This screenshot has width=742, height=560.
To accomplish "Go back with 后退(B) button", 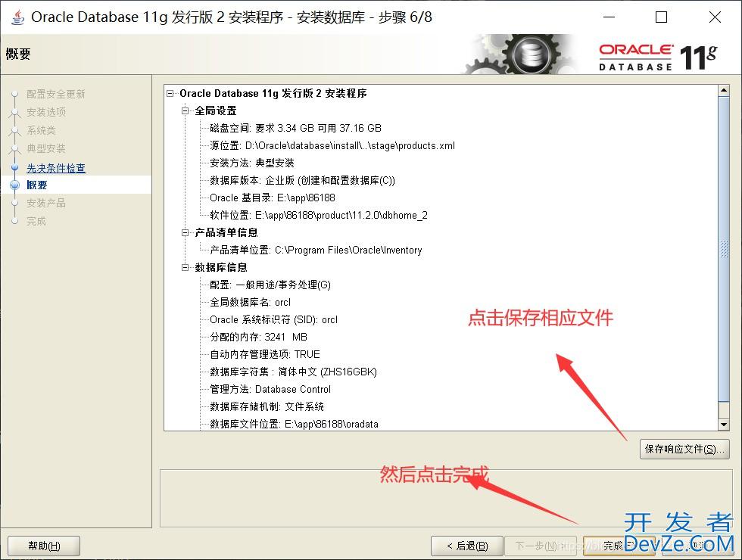I will point(467,546).
